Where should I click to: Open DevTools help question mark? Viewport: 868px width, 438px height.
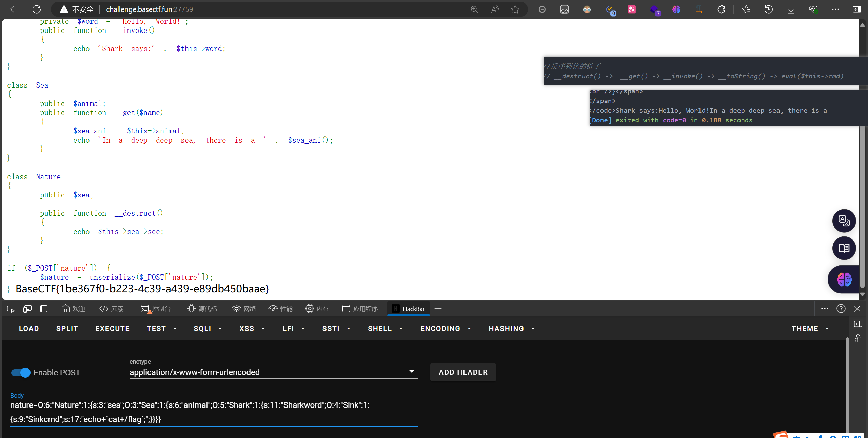tap(841, 309)
